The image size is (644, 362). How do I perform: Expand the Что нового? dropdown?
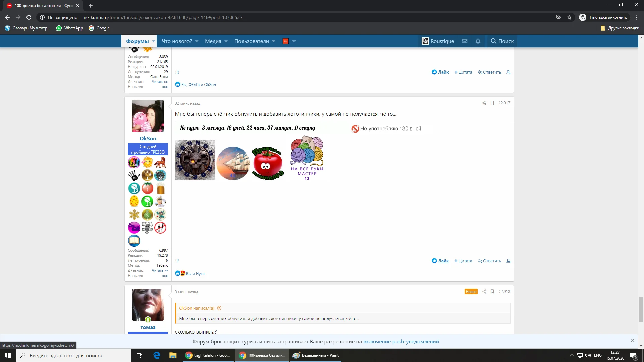tap(197, 41)
